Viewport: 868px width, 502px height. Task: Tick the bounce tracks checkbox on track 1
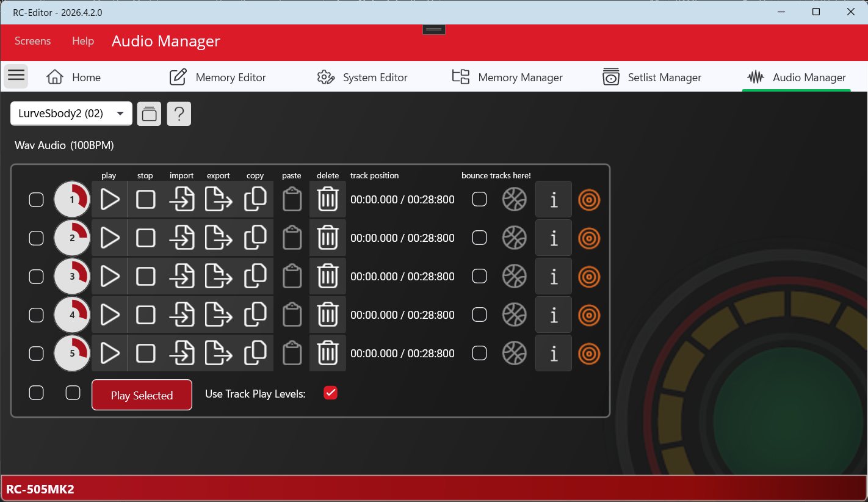tap(480, 199)
